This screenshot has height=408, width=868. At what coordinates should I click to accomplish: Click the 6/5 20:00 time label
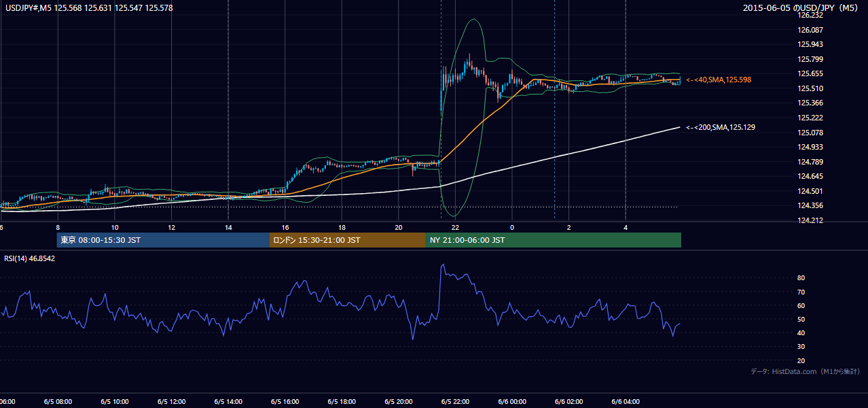[x=398, y=402]
